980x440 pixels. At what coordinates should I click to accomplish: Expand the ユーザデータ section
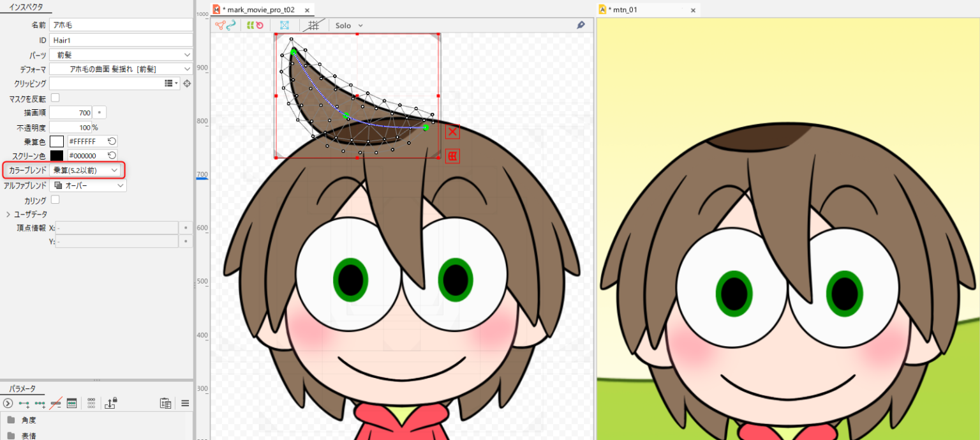[x=8, y=214]
